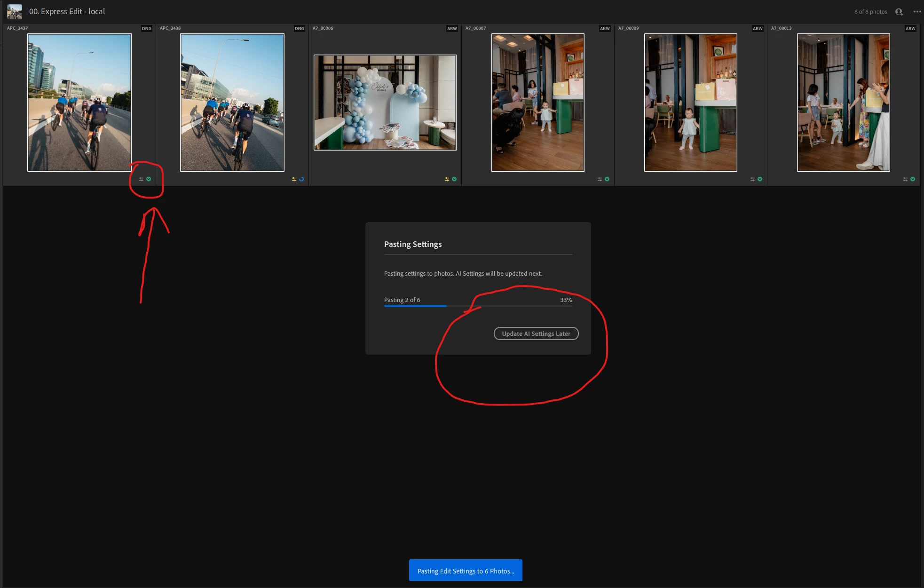Select the APC_3437 cyclist photo thumbnail
Viewport: 924px width, 588px height.
[79, 102]
